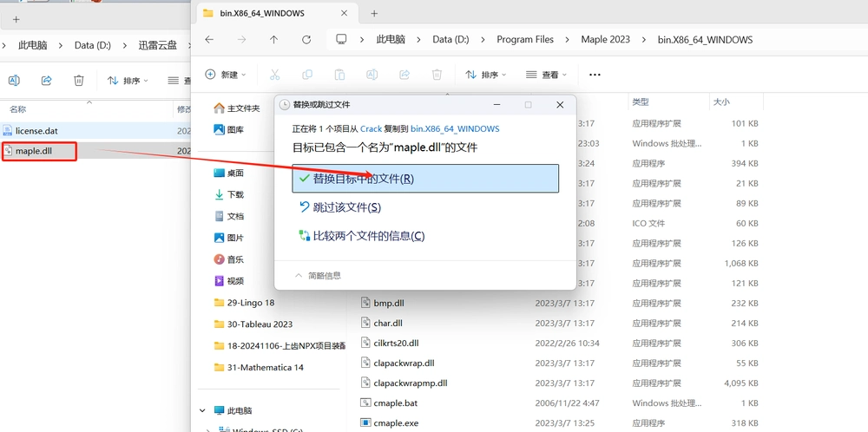Close the replace or skip dialog
The width and height of the screenshot is (868, 432).
560,105
